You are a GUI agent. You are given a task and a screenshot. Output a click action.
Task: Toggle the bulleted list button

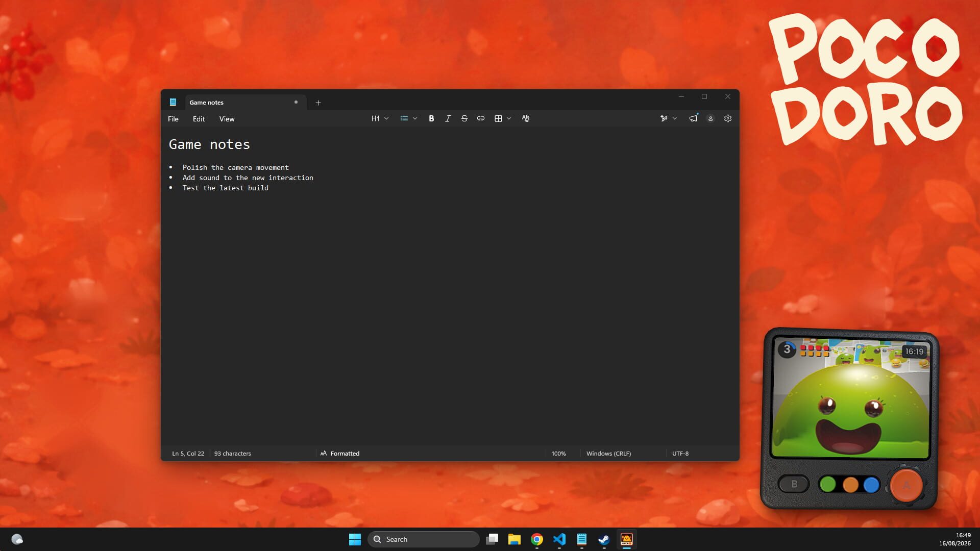click(404, 118)
